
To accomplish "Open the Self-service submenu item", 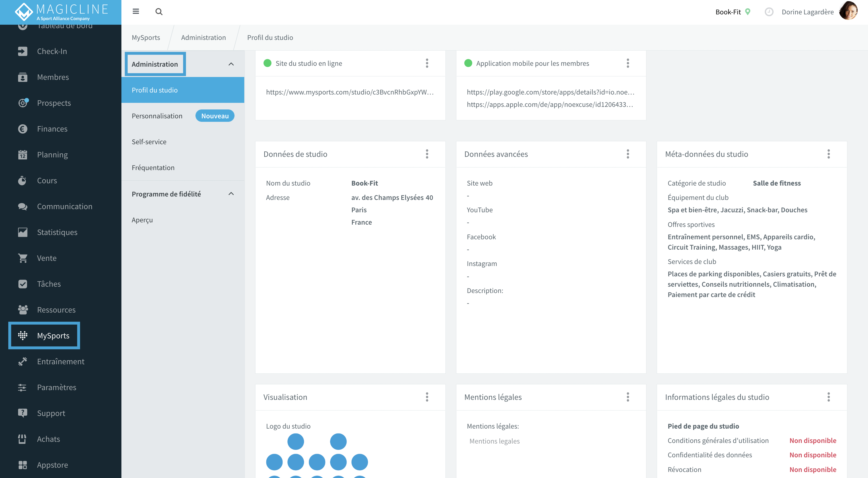I will tap(183, 142).
